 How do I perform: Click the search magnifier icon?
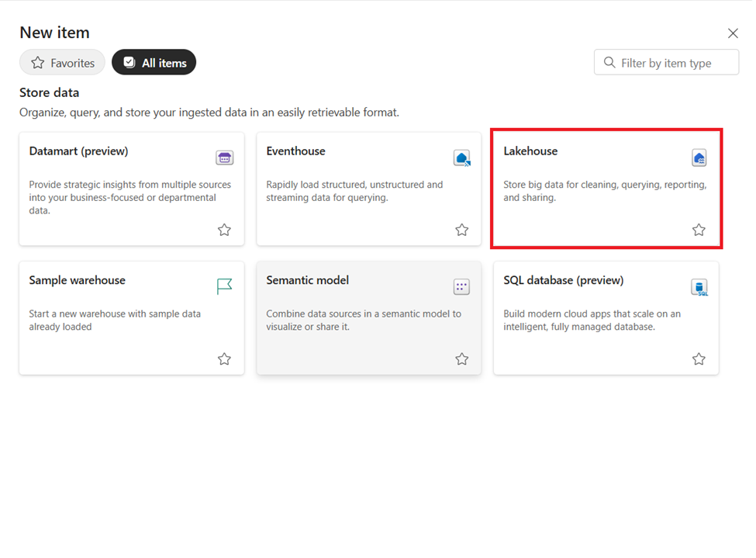click(609, 63)
